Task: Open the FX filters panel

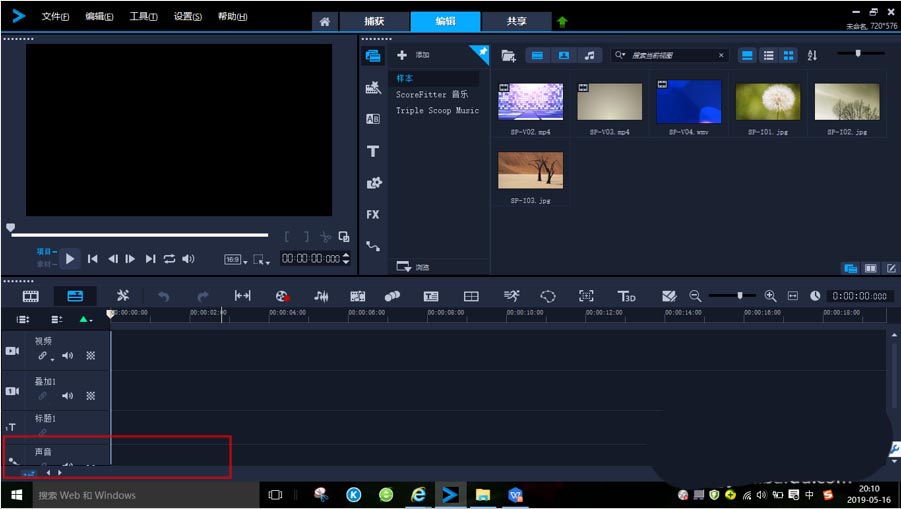Action: point(373,214)
